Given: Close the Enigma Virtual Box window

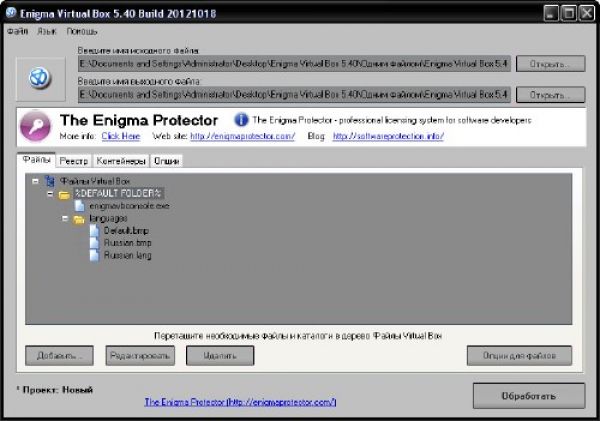Looking at the screenshot, I should [586, 13].
